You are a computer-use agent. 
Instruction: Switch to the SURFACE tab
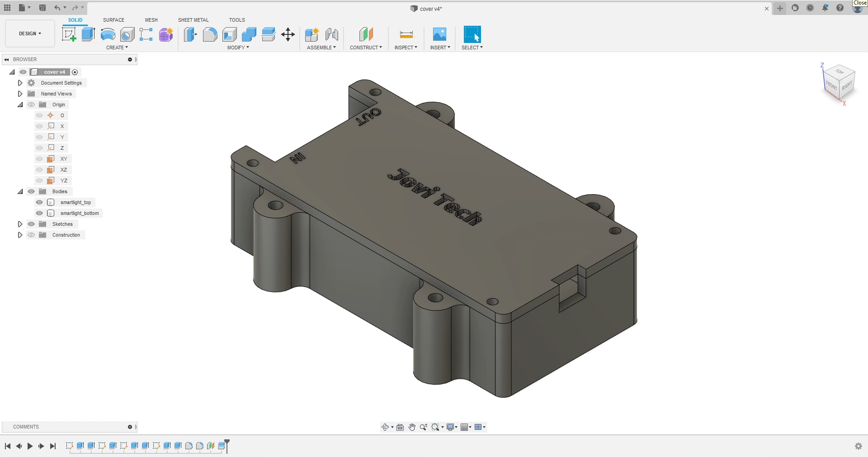[113, 20]
